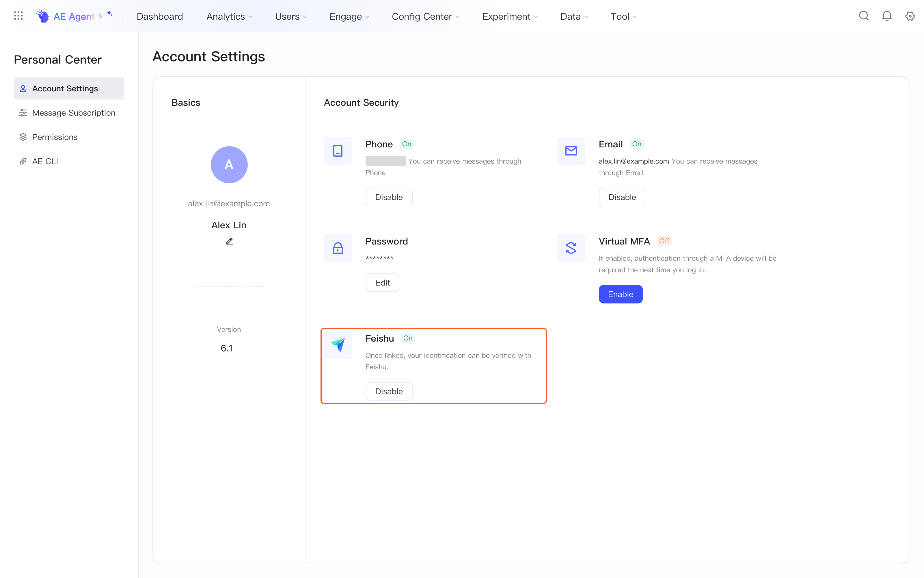Disable Feishu linking

[x=389, y=391]
